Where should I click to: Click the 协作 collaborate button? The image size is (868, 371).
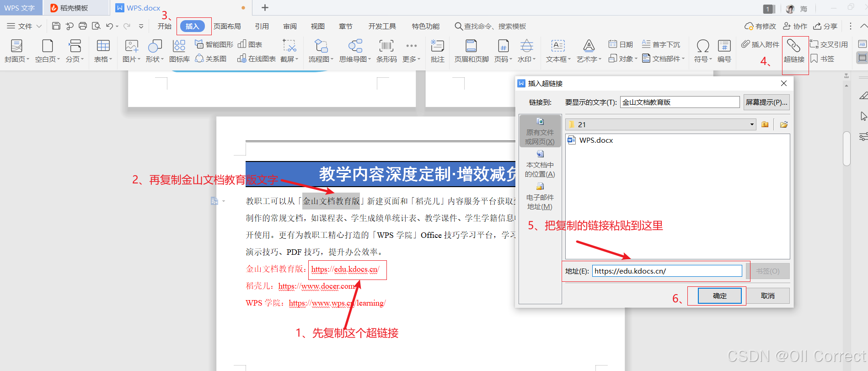coord(795,26)
